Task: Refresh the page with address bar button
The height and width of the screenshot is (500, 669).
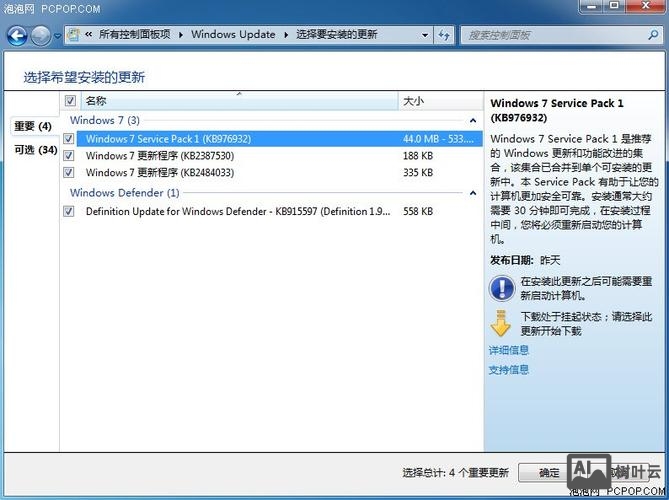Action: point(444,35)
